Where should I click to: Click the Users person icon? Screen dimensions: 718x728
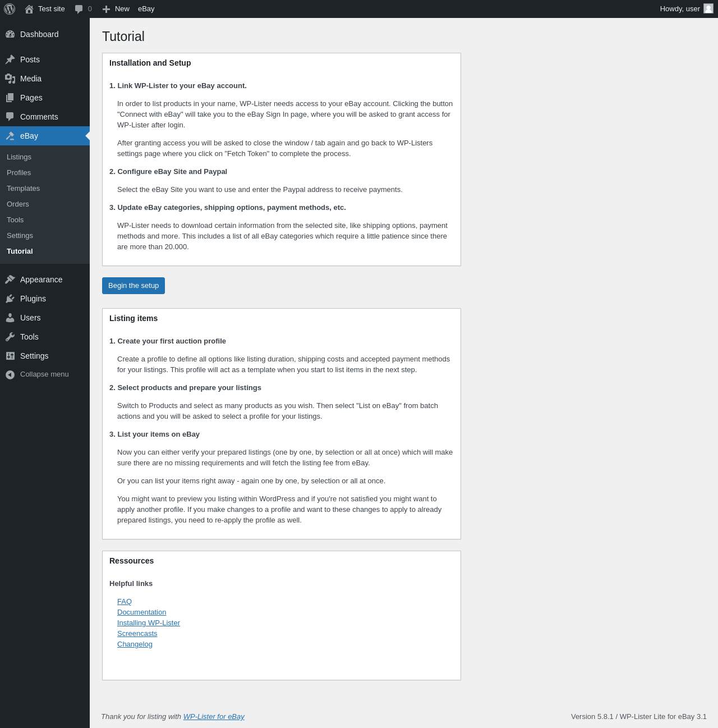tap(10, 318)
